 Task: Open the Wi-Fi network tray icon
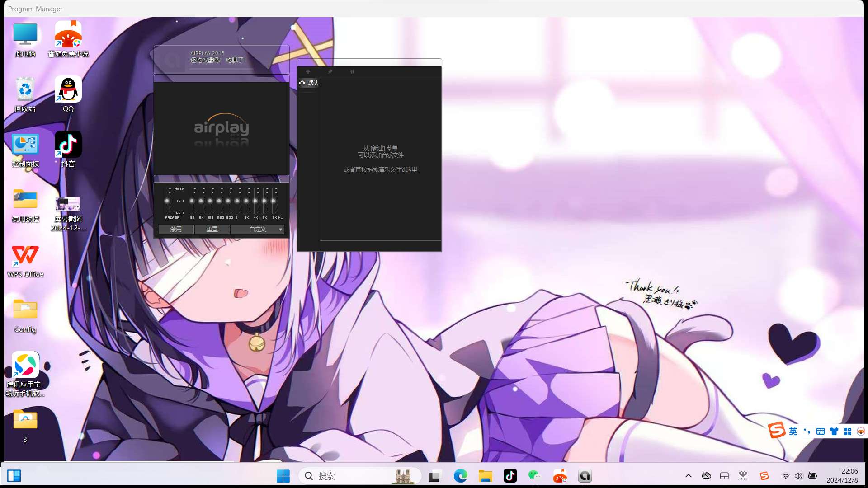(786, 476)
